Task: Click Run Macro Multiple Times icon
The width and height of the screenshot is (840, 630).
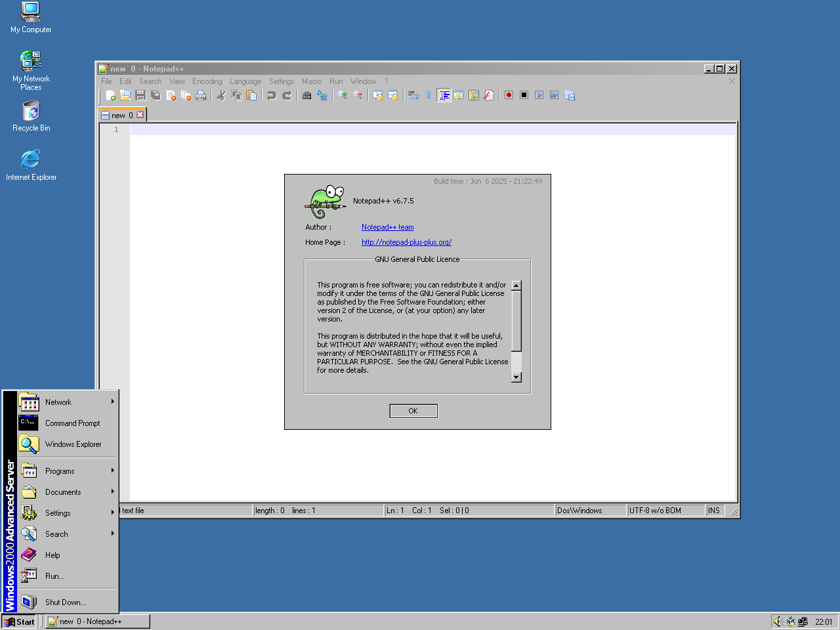Action: click(554, 95)
